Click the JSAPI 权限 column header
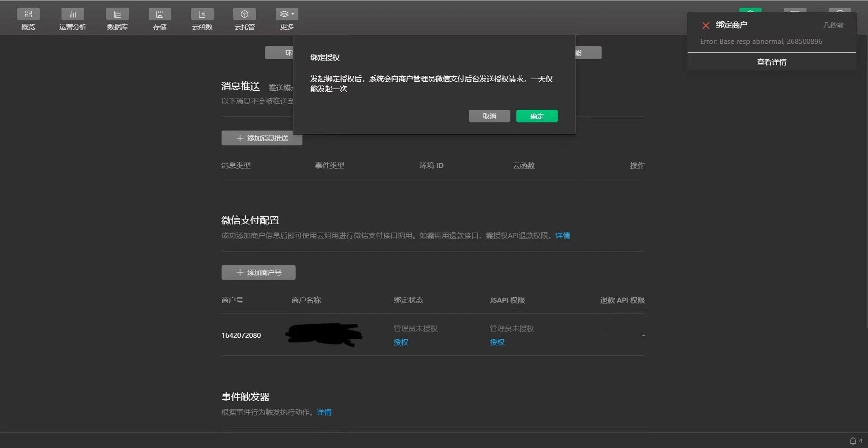868x448 pixels. pos(507,300)
